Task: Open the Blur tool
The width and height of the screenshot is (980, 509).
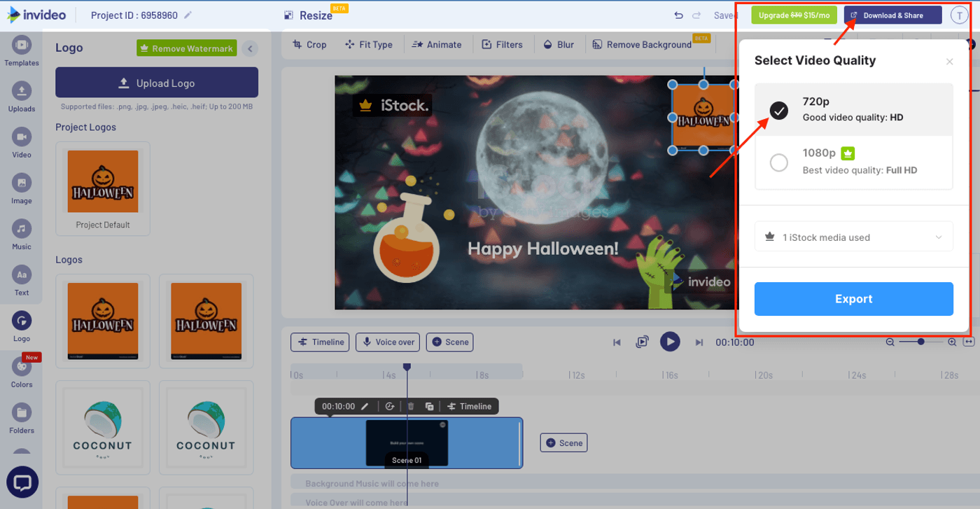Action: (559, 44)
